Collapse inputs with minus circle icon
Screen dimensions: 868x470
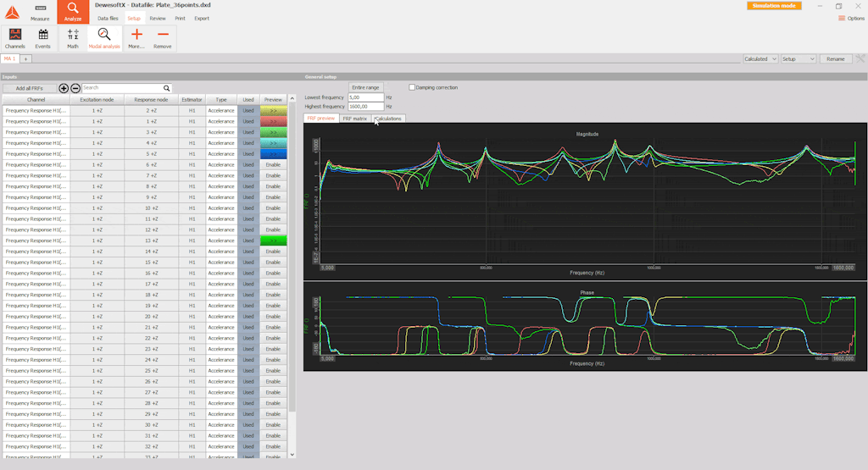75,88
